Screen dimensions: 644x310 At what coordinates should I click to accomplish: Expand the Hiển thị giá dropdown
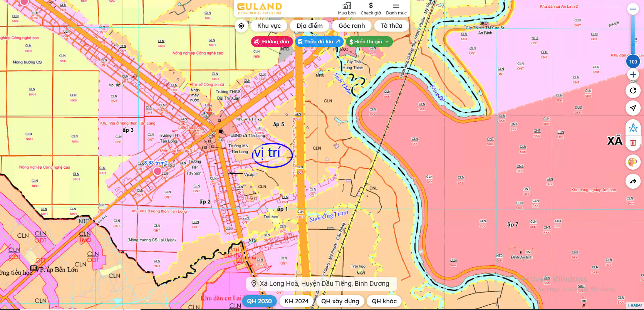click(x=369, y=42)
